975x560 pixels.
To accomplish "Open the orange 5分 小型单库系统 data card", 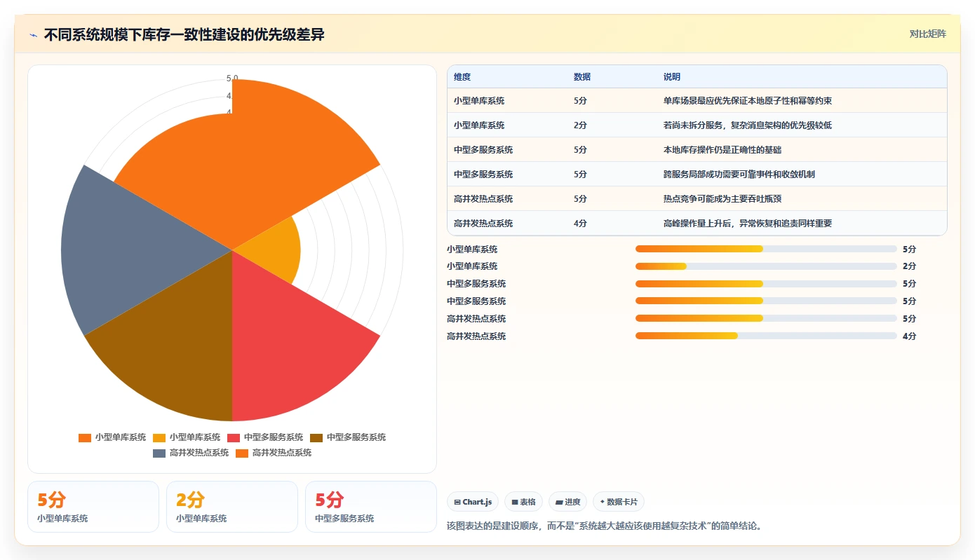I will 93,507.
